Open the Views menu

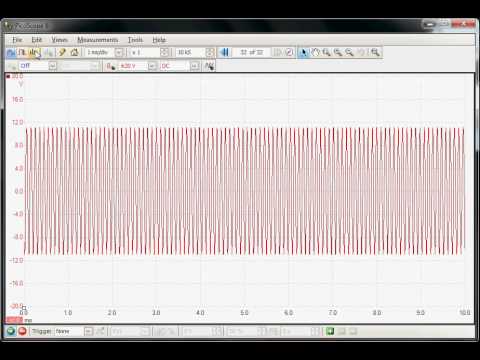coord(59,40)
